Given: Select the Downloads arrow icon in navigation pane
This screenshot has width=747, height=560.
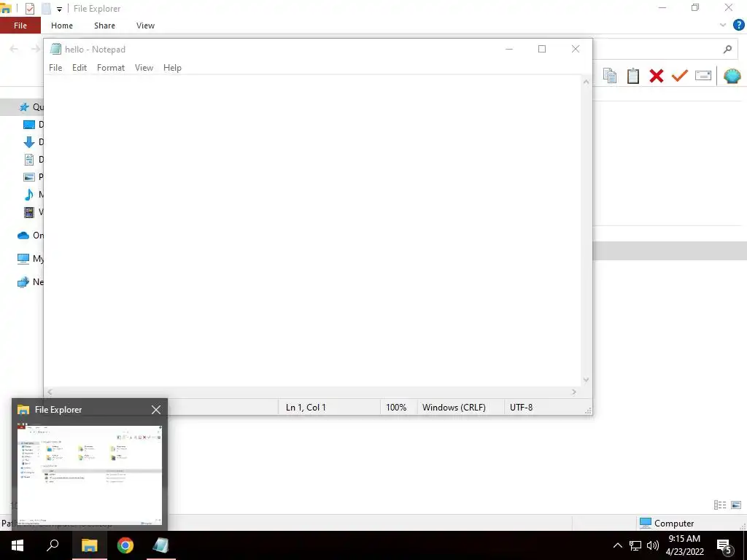Looking at the screenshot, I should (x=28, y=142).
